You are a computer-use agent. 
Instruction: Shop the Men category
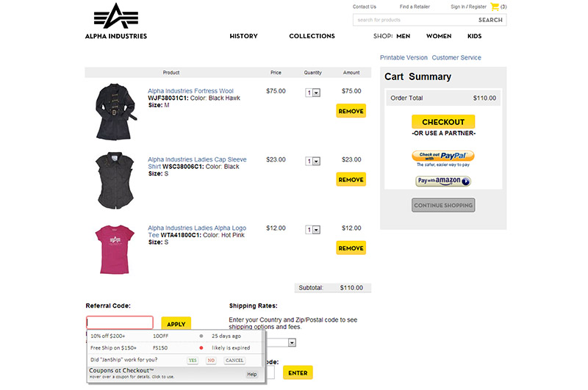(x=403, y=36)
